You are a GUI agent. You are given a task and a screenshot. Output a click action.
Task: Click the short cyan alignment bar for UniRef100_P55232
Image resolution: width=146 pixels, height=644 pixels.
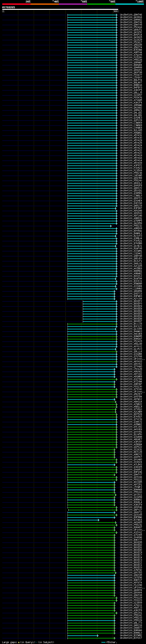click(x=90, y=226)
